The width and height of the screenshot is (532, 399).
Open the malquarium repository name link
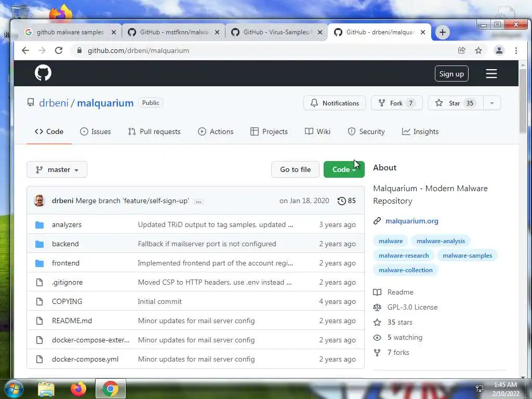105,103
